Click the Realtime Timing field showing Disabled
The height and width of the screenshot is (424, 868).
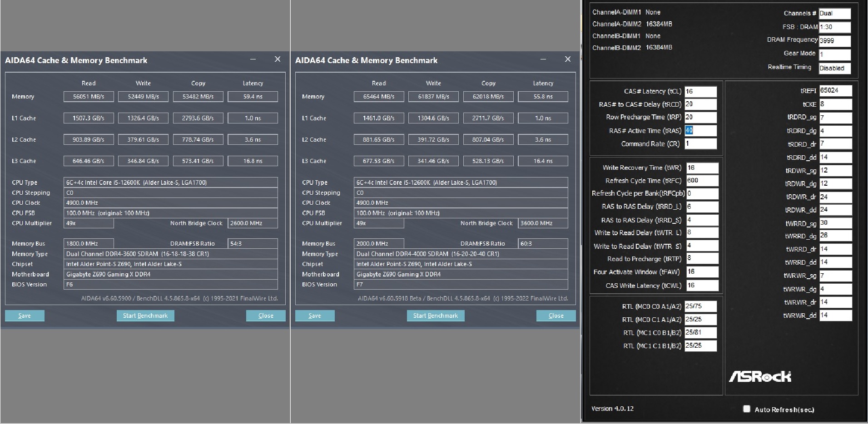pyautogui.click(x=834, y=68)
